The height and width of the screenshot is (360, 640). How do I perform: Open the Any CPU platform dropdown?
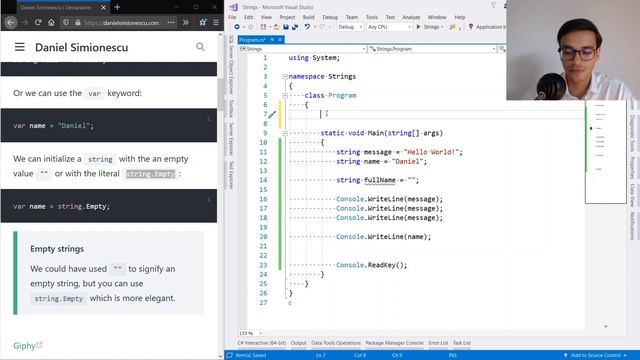pos(389,27)
